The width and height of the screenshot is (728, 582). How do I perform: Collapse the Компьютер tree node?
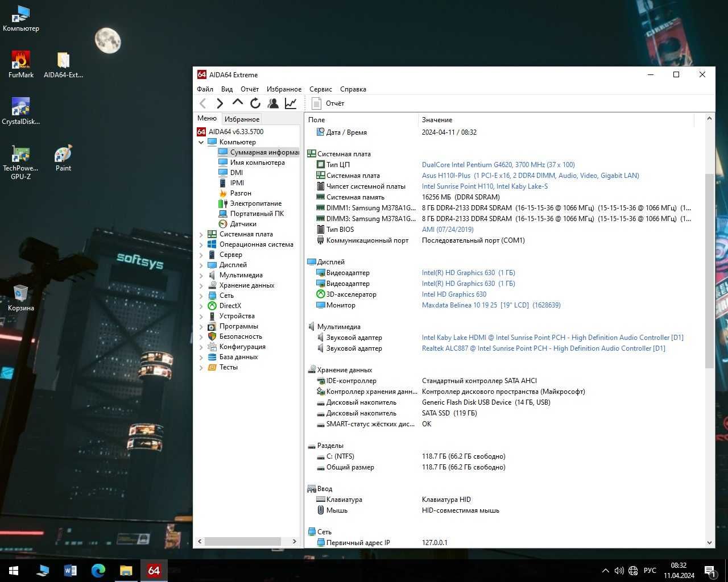click(x=201, y=142)
